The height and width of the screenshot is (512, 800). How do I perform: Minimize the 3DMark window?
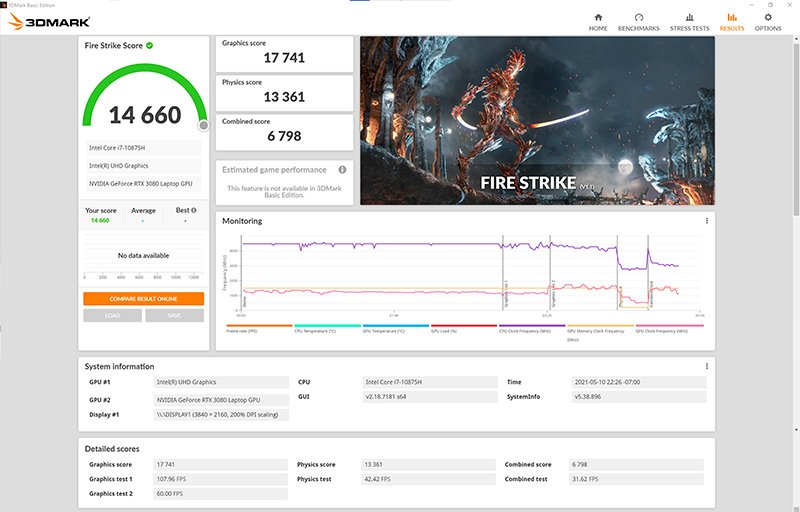(752, 5)
